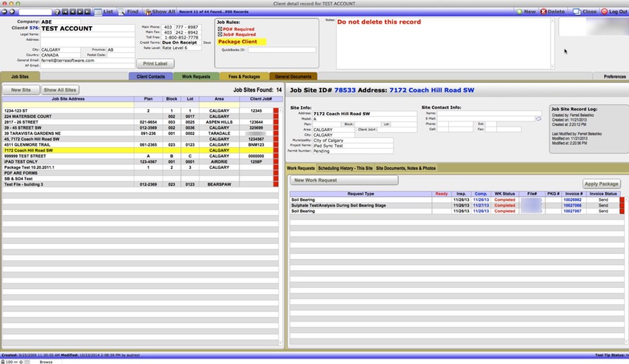Go to previous record arrow icon
The height and width of the screenshot is (364, 629).
coord(73,11)
